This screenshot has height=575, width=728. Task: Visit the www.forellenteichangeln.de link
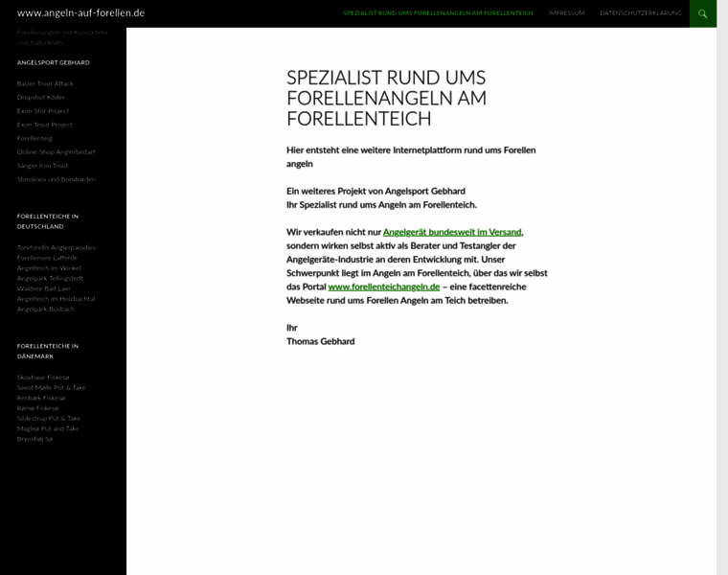pos(384,287)
